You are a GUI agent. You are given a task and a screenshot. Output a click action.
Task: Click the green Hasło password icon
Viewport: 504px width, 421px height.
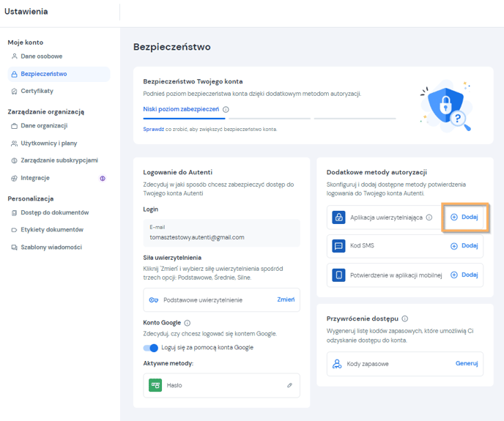(155, 385)
